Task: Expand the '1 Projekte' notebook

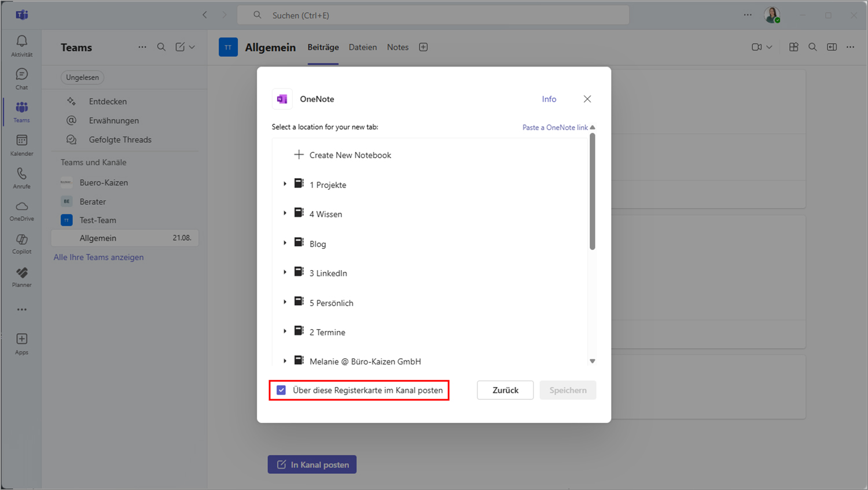Action: [x=285, y=184]
